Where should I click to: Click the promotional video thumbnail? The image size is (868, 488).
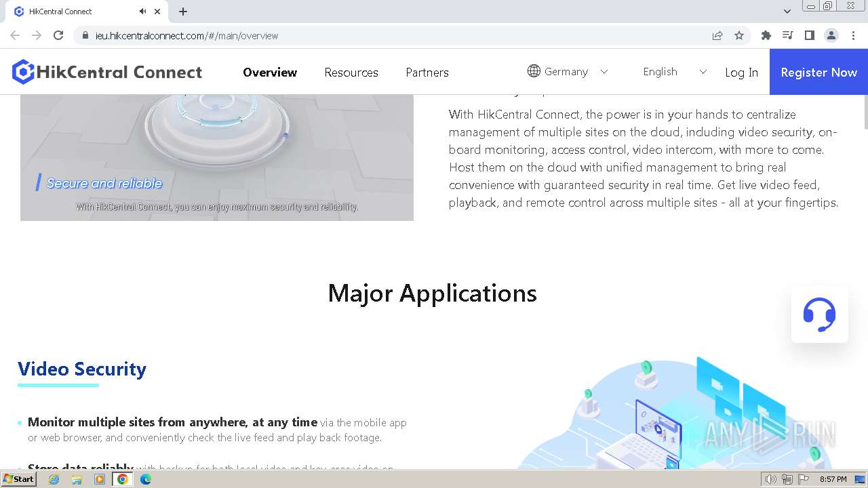click(x=217, y=157)
